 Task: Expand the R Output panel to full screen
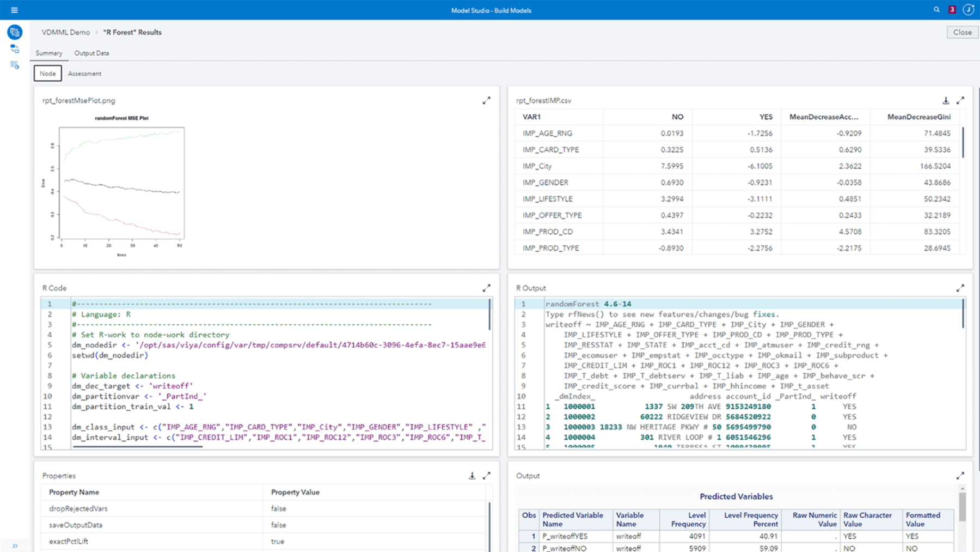point(960,288)
